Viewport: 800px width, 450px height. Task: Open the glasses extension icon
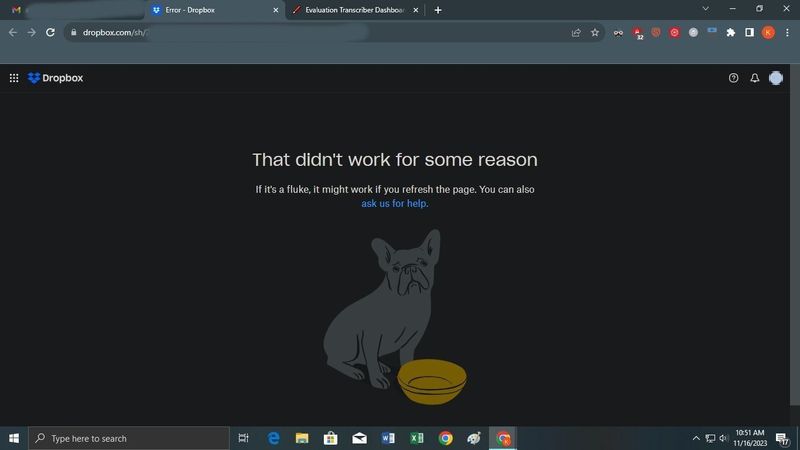618,33
